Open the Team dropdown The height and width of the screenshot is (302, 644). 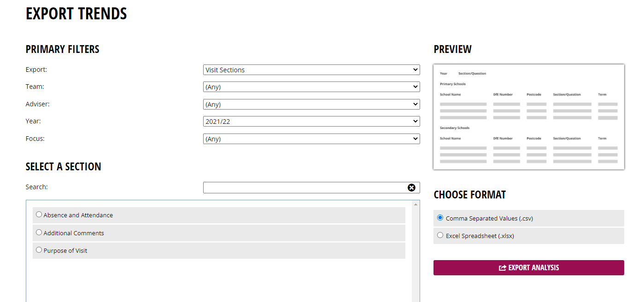pyautogui.click(x=311, y=87)
